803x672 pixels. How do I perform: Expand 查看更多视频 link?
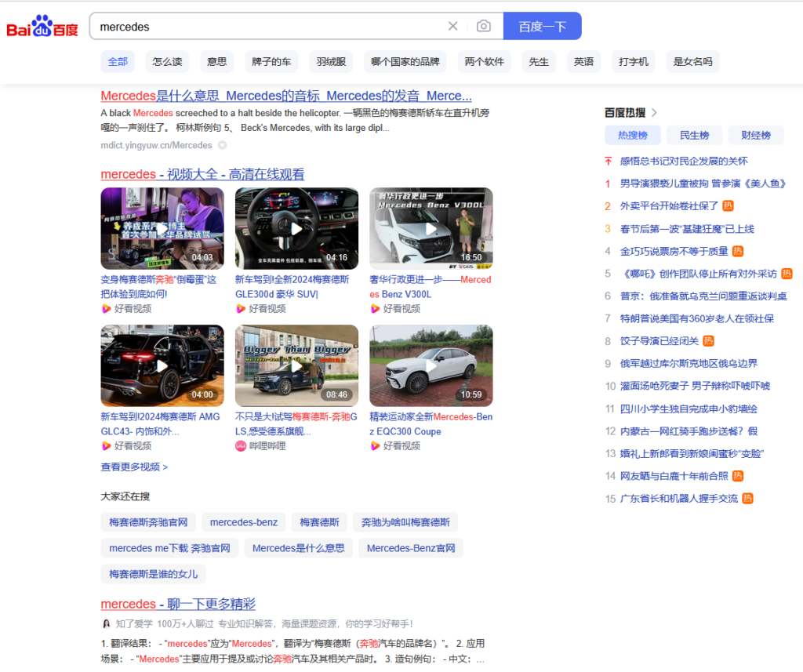(134, 467)
